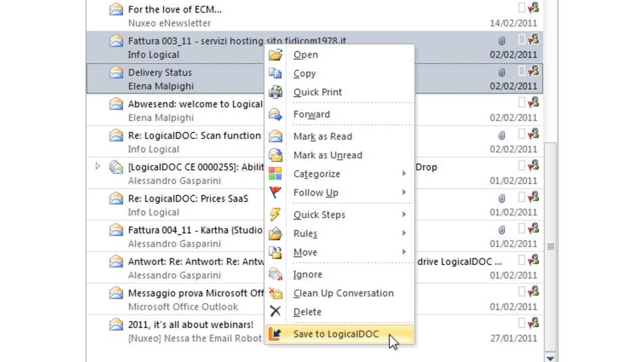
Task: Click the vertical scrollbar thumb
Action: [x=550, y=246]
